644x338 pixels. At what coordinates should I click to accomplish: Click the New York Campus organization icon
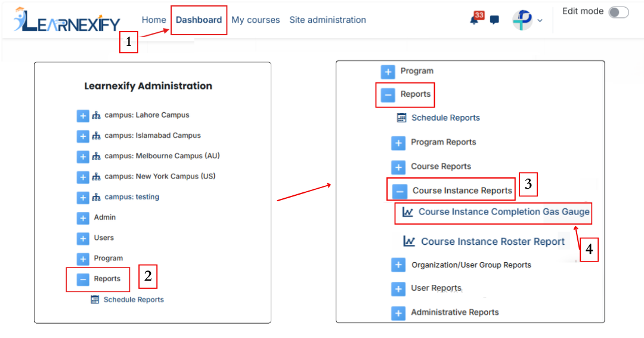click(96, 177)
